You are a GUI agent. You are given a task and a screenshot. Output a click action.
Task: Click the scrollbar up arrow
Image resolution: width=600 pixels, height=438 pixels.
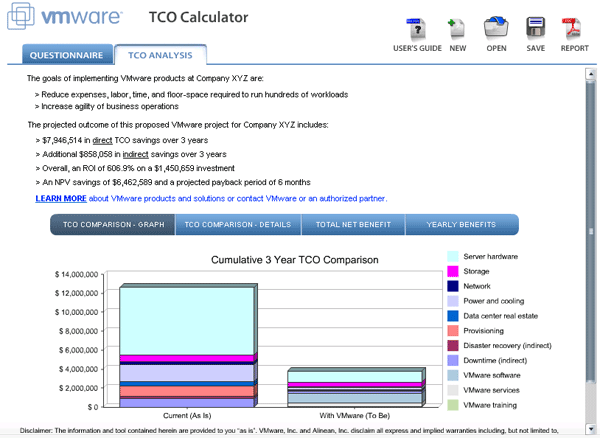591,74
